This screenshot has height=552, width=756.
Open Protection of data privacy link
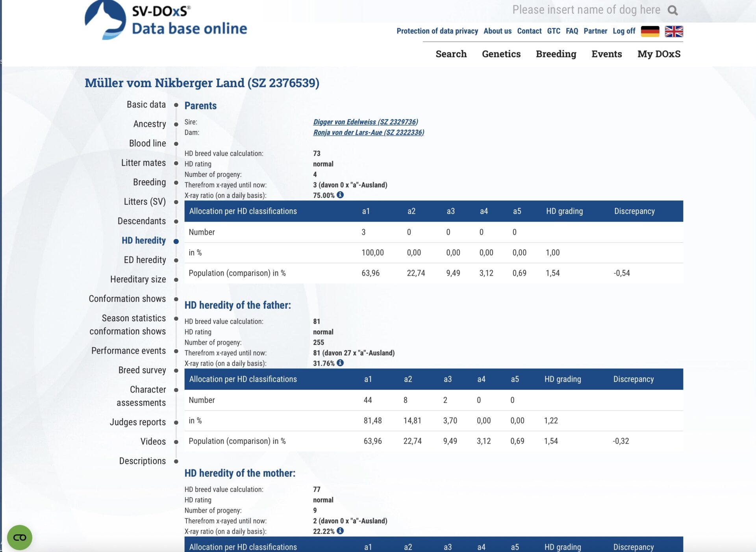click(x=437, y=31)
